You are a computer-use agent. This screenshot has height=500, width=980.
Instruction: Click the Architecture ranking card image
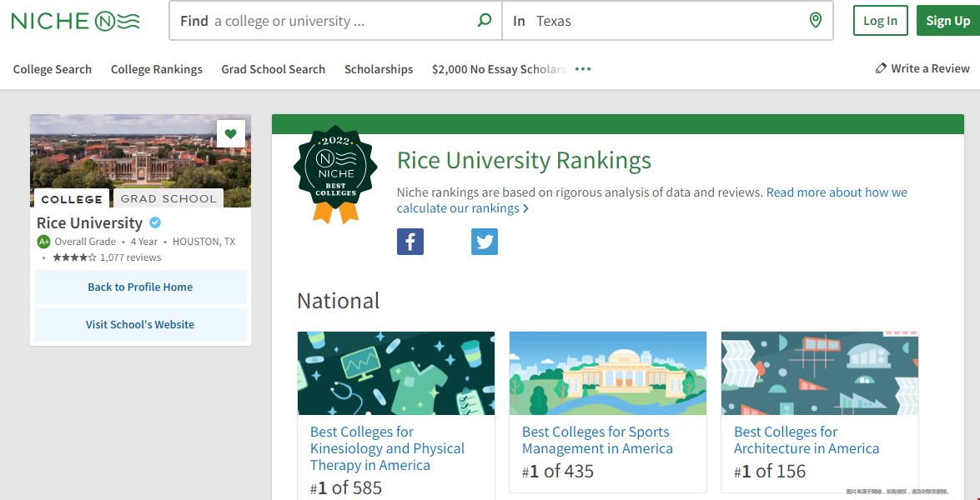[x=820, y=373]
